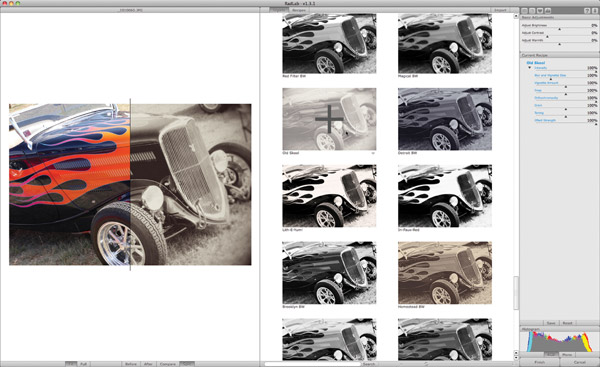
Task: Collapse the Old Skool recipe disclosure triangle
Action: pyautogui.click(x=530, y=68)
